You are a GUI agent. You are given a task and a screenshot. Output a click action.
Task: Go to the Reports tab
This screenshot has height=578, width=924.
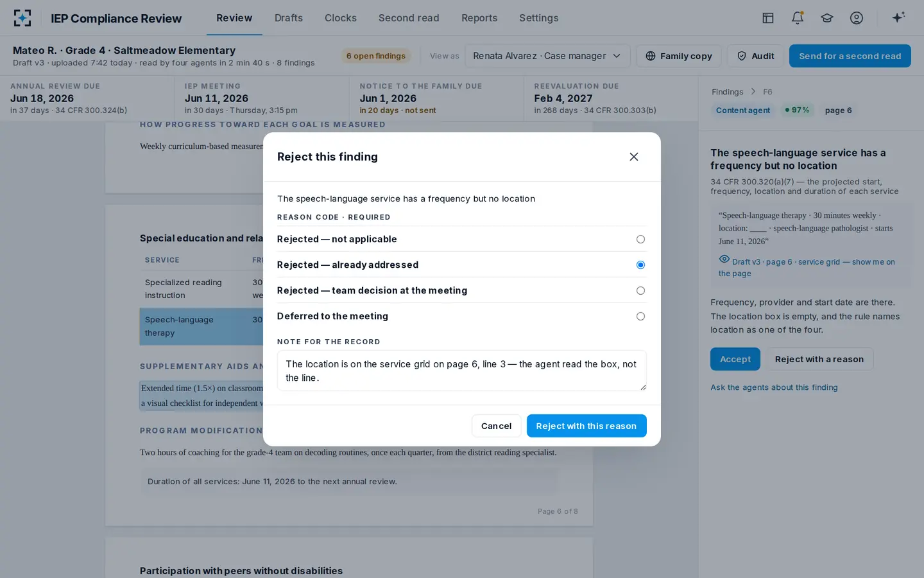(x=479, y=18)
